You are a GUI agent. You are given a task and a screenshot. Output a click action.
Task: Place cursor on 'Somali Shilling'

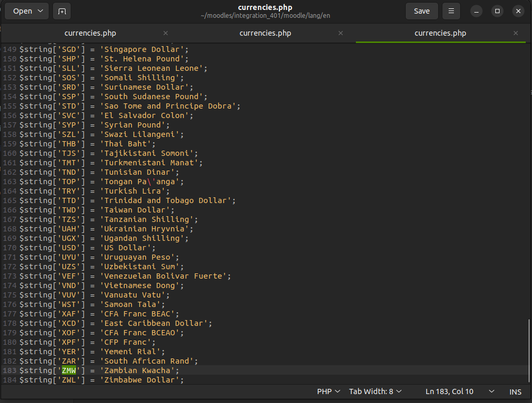click(139, 78)
